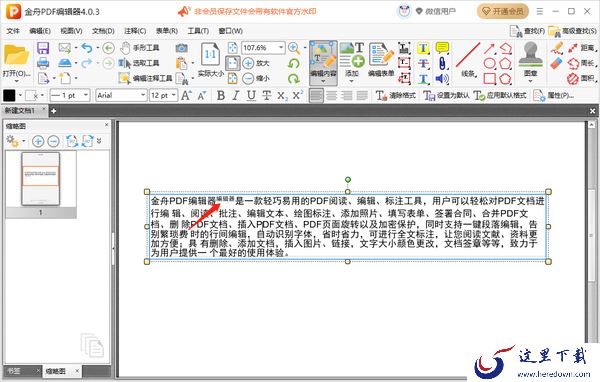Image resolution: width=600 pixels, height=382 pixels.
Task: Open Properties (属性) button
Action: (x=554, y=95)
